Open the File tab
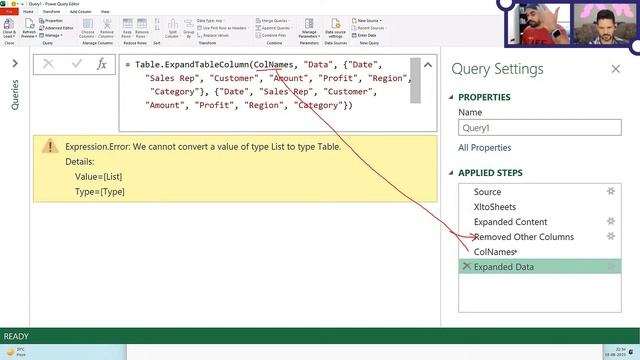Screen dimensions: 640x360 [9, 11]
